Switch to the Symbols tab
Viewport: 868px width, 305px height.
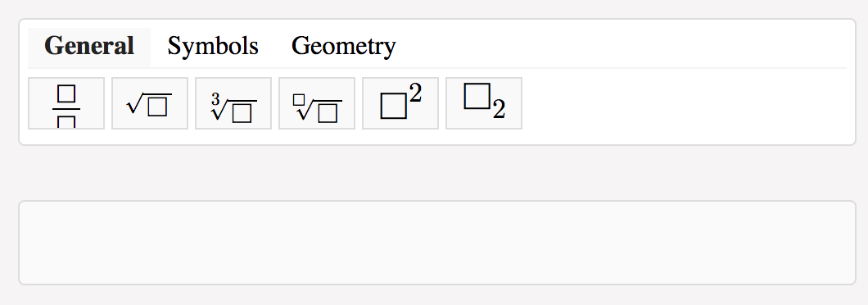tap(213, 46)
